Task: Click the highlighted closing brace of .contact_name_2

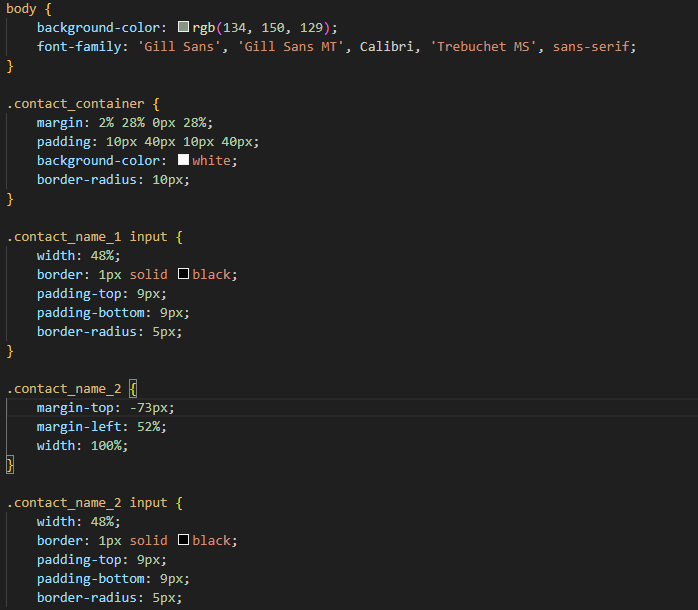Action: (10, 465)
